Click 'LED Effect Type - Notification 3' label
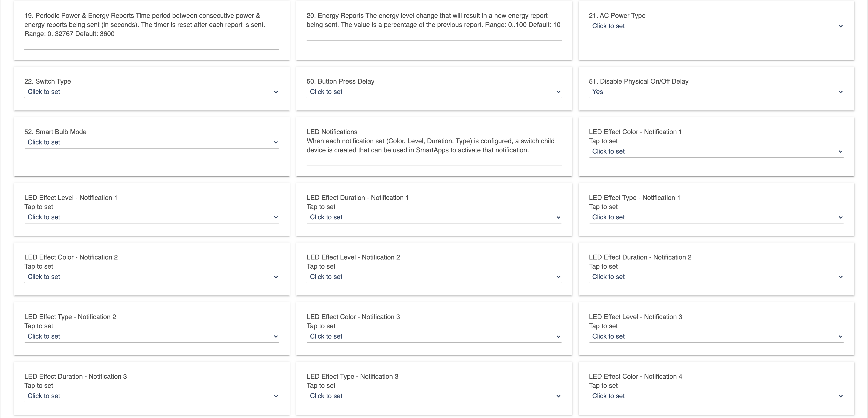 (352, 377)
